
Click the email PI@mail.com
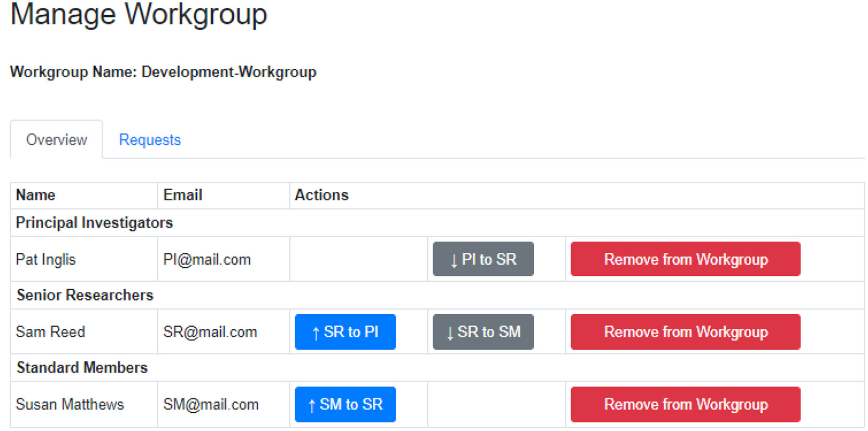click(x=207, y=260)
